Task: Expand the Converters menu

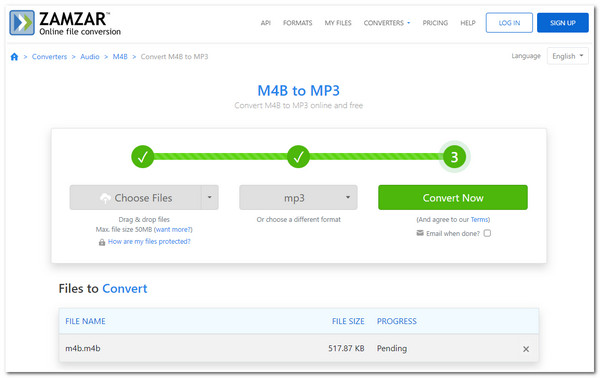Action: pyautogui.click(x=386, y=23)
